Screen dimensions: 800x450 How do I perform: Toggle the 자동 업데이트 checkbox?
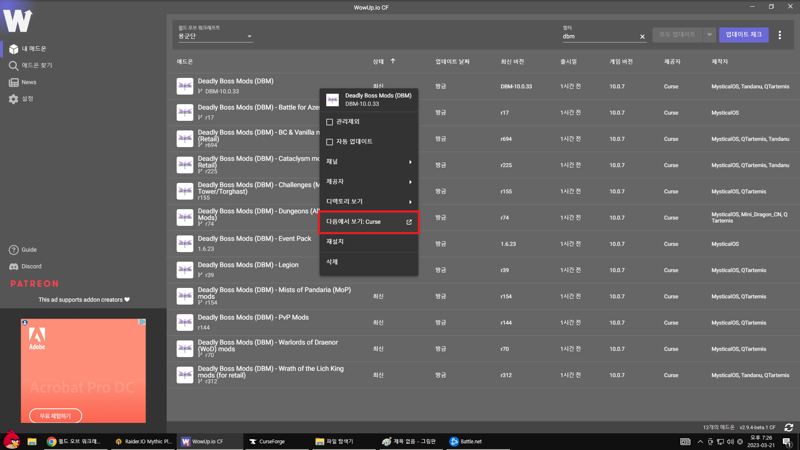(330, 142)
